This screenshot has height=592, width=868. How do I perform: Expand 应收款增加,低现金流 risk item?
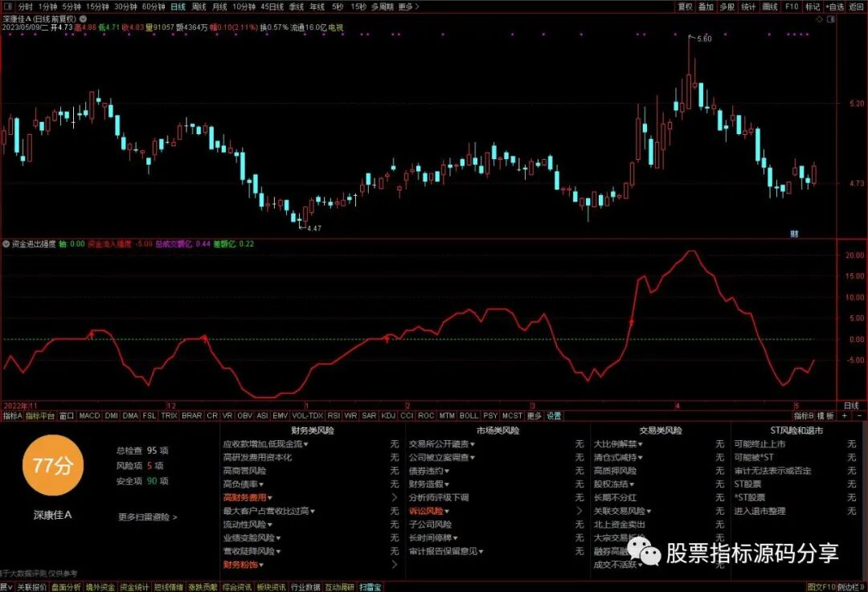click(x=266, y=443)
